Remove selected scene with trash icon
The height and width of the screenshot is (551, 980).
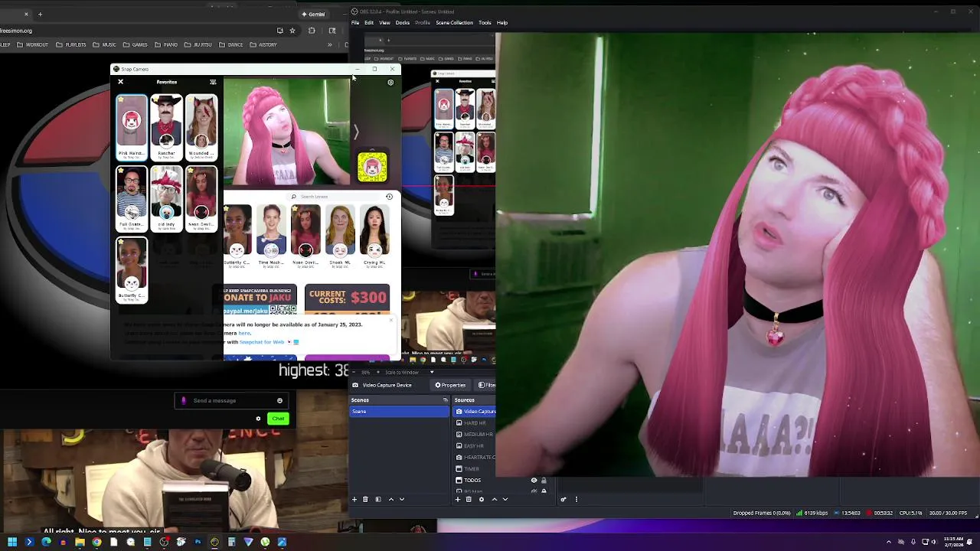[x=365, y=499]
